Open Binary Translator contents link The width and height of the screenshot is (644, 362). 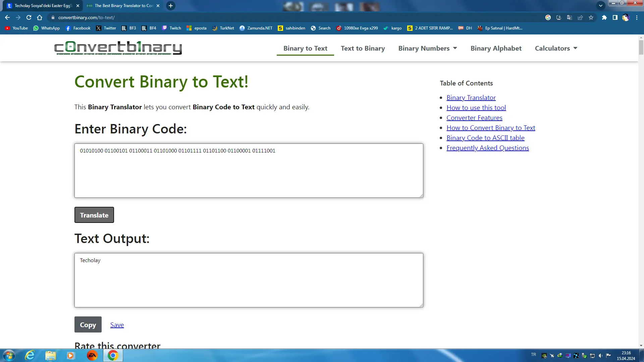point(471,98)
